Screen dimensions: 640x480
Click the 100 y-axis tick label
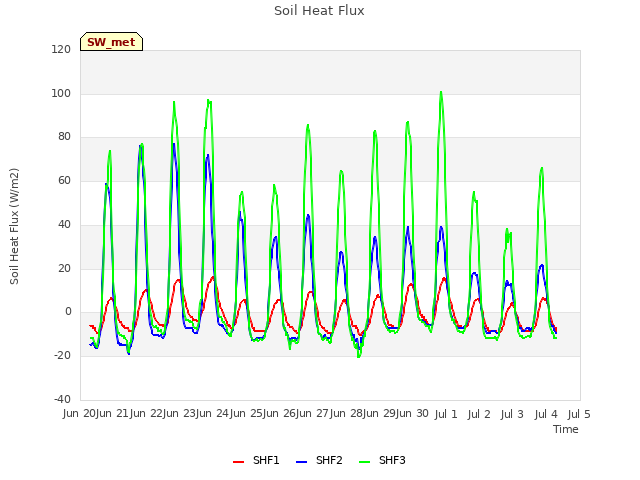point(61,93)
